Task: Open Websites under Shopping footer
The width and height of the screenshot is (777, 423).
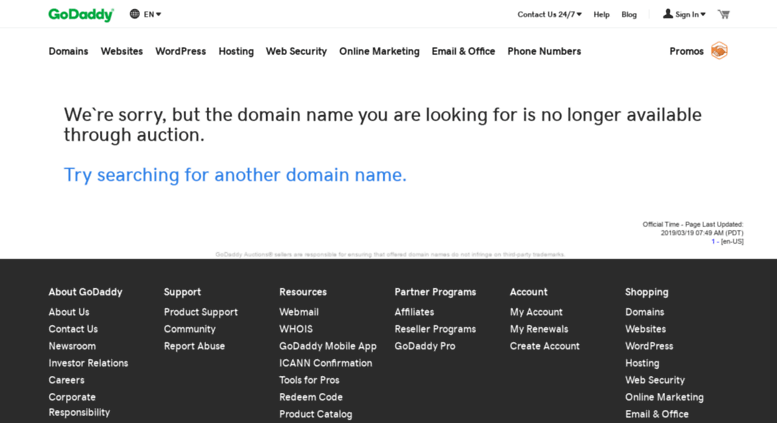Action: click(646, 329)
